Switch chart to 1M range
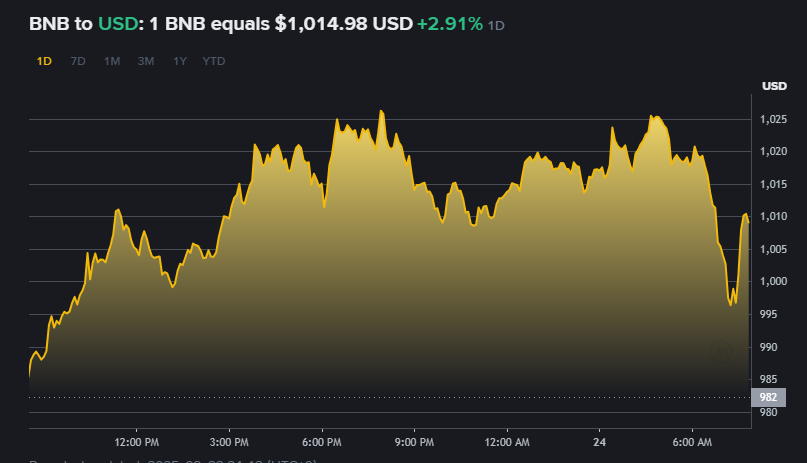 [112, 61]
